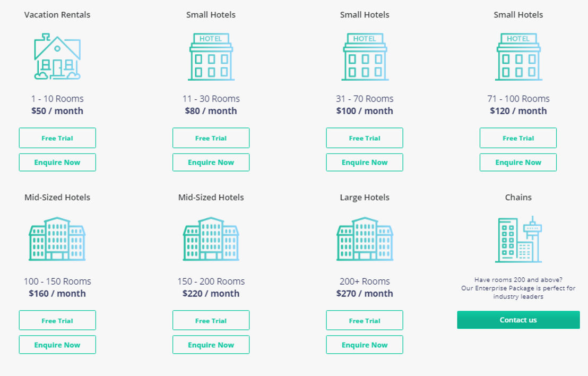Select the Large Hotels heading
Screen dimensions: 588x376
pos(365,198)
